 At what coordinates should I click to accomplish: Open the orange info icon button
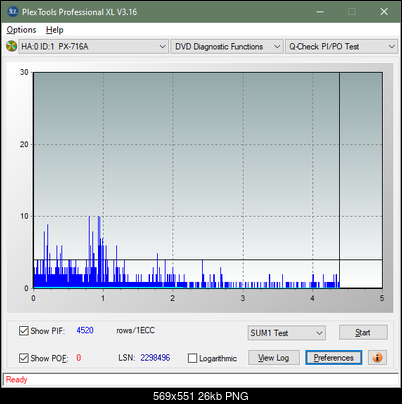pos(377,358)
